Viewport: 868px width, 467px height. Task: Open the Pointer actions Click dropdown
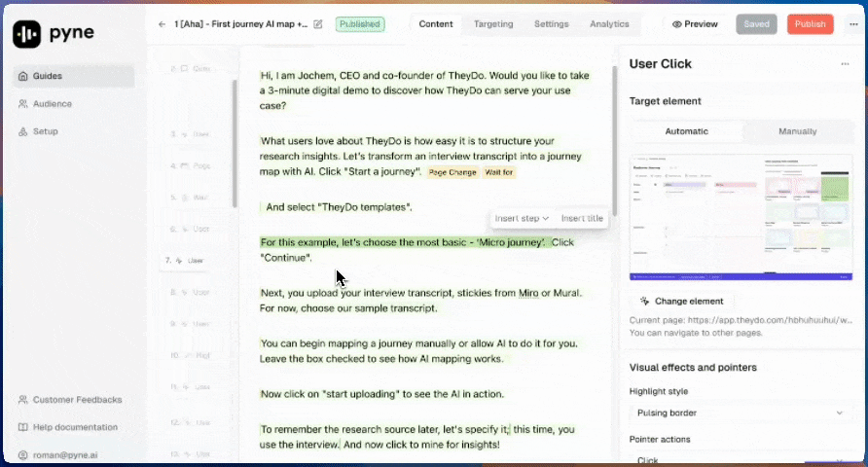click(x=741, y=459)
